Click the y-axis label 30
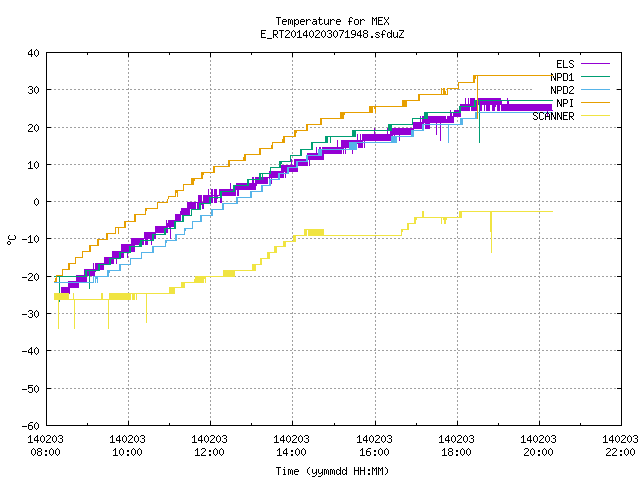This screenshot has width=640, height=480. (33, 90)
